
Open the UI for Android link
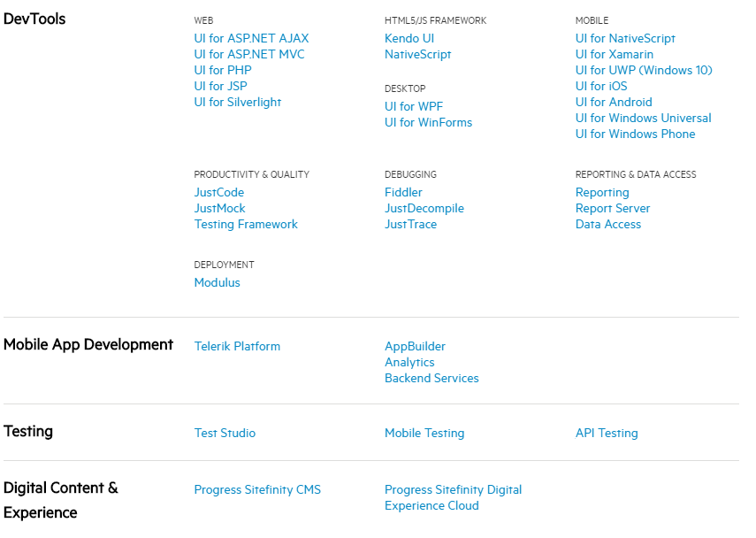(614, 103)
